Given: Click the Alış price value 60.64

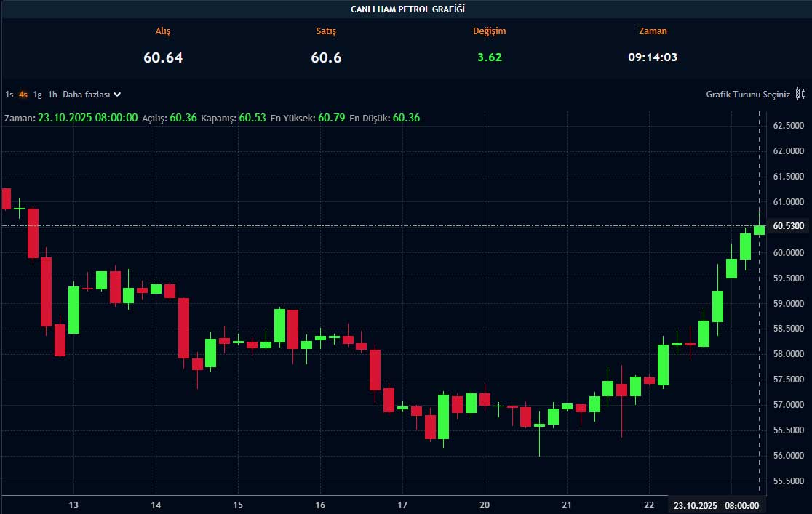Looking at the screenshot, I should click(163, 57).
